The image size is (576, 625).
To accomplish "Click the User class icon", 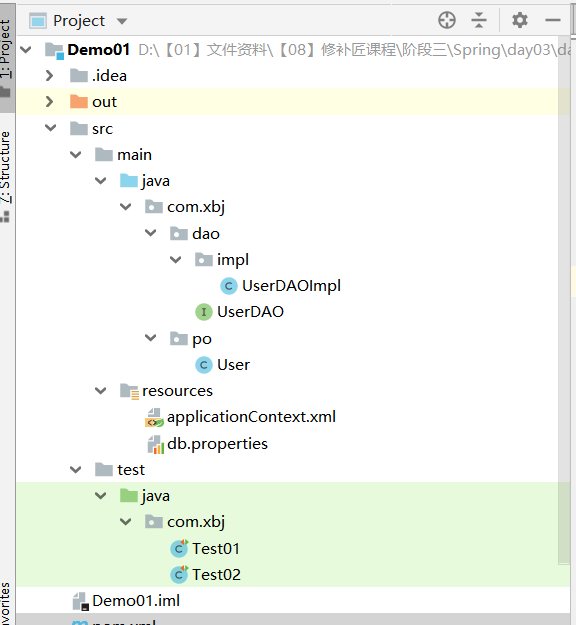I will (x=204, y=365).
